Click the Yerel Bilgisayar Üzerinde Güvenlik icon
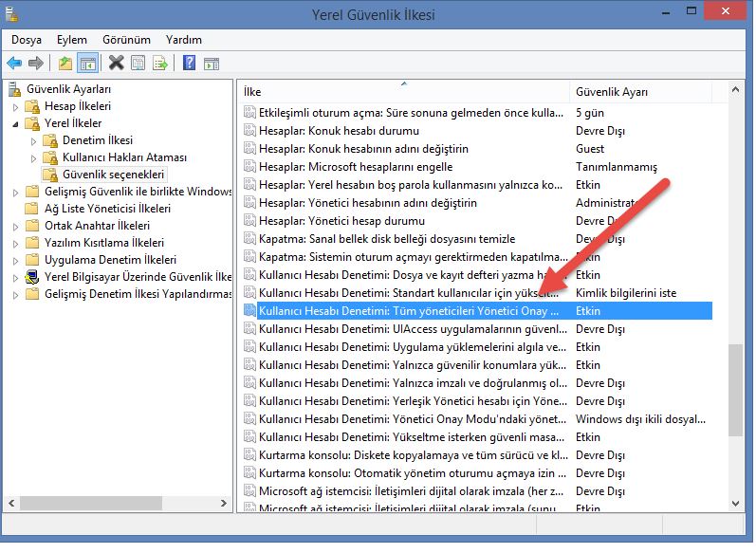This screenshot has width=756, height=553. point(32,278)
